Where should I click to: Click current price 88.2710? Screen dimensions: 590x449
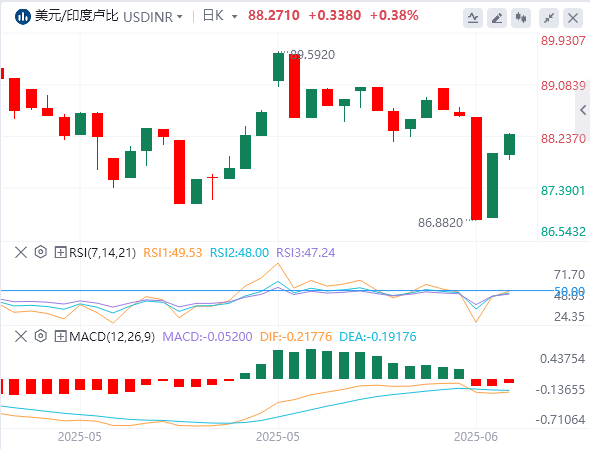coord(274,15)
